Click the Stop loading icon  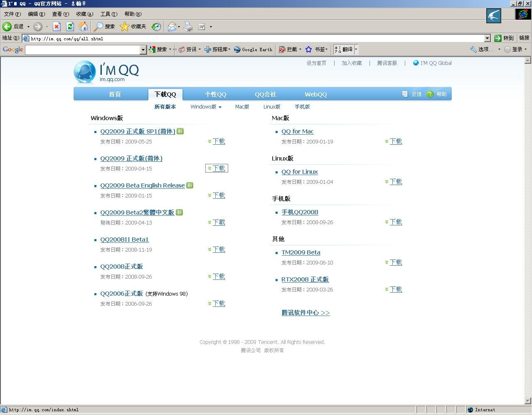coord(57,27)
